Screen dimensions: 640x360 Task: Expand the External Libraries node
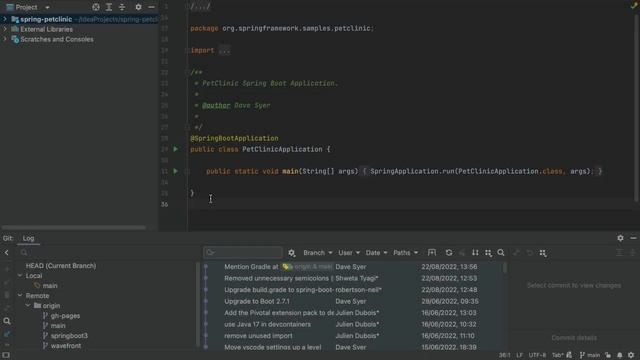click(x=5, y=29)
